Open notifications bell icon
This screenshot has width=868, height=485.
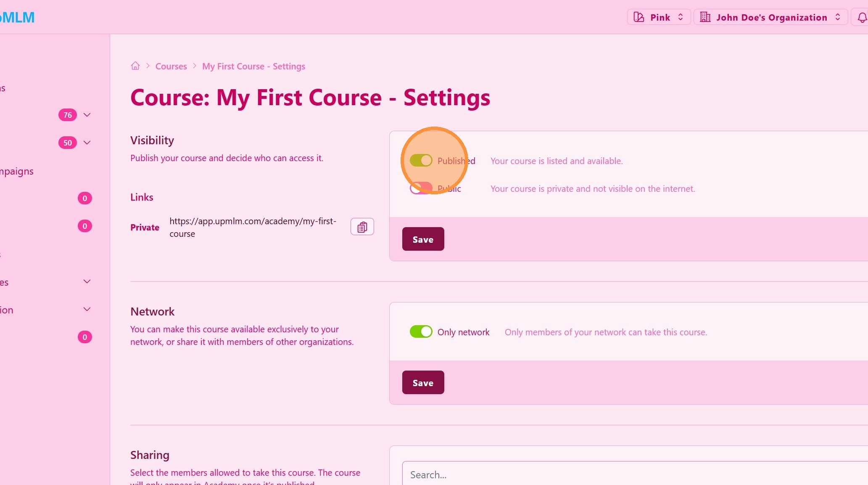coord(862,18)
